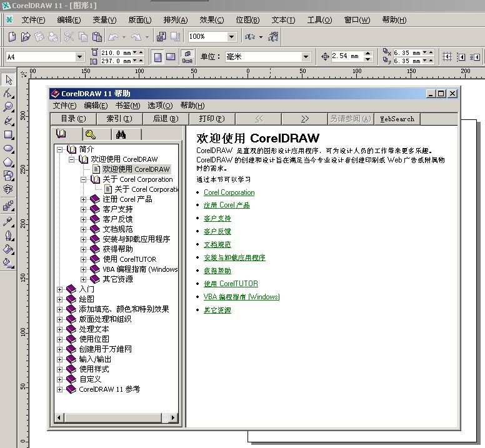Click the page height 297.0 mm field
Image resolution: width=485 pixels, height=448 pixels.
click(116, 61)
